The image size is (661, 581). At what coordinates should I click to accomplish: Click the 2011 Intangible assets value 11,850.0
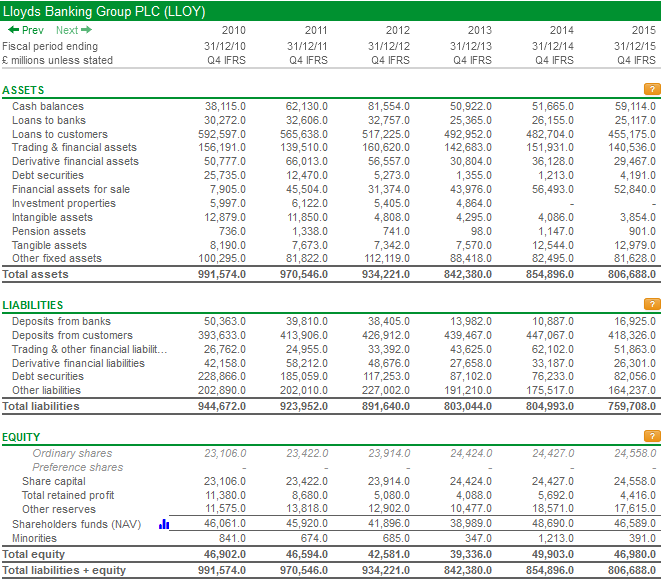(307, 217)
